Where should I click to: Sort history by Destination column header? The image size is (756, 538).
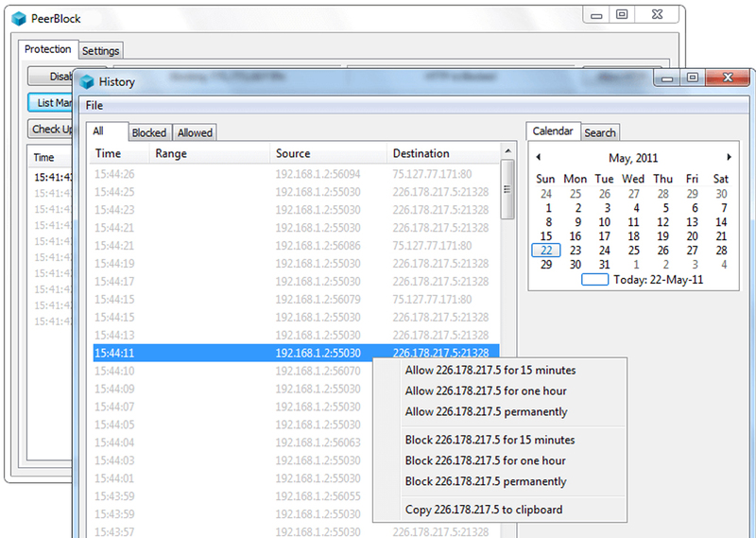(442, 153)
